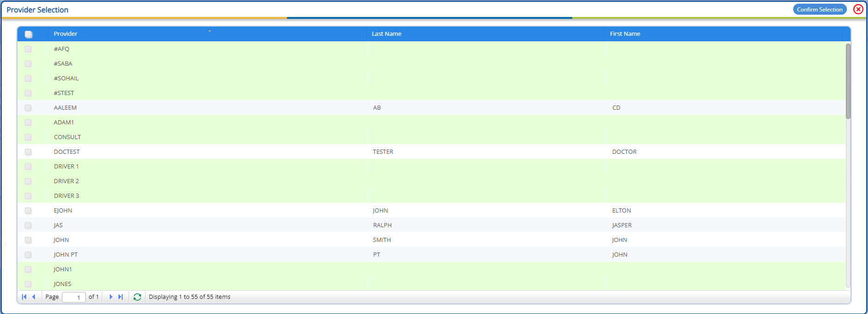Click the #SOHAIL provider name
The height and width of the screenshot is (314, 868).
(x=66, y=78)
